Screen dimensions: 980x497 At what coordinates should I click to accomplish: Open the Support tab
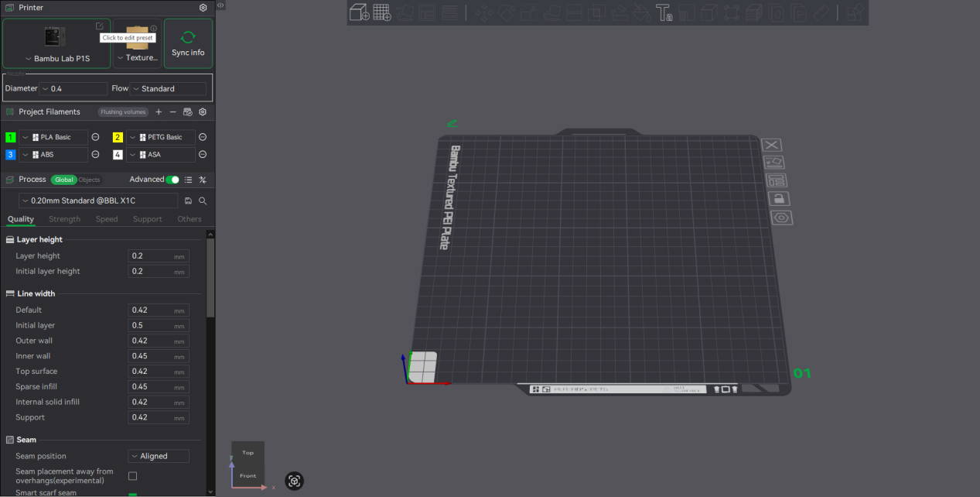tap(147, 219)
